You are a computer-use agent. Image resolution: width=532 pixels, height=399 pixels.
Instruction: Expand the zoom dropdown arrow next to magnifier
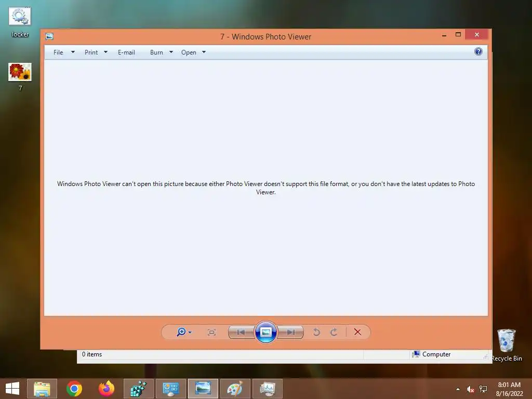coord(190,332)
